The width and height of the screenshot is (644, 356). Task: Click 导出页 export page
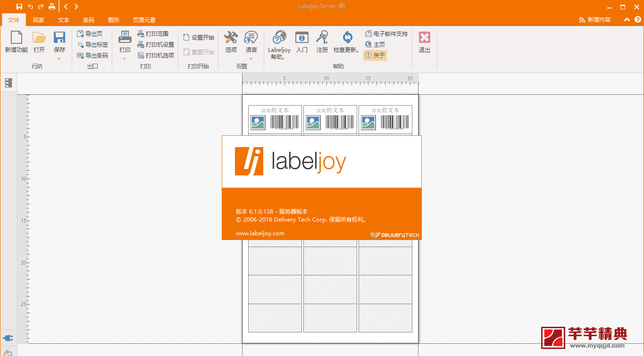click(90, 34)
